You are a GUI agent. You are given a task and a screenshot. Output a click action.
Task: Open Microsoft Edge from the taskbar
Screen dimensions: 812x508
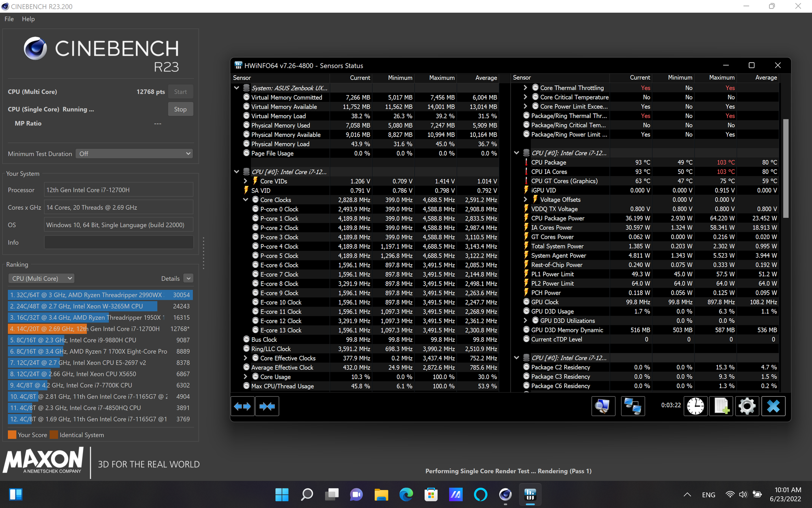[x=406, y=495]
